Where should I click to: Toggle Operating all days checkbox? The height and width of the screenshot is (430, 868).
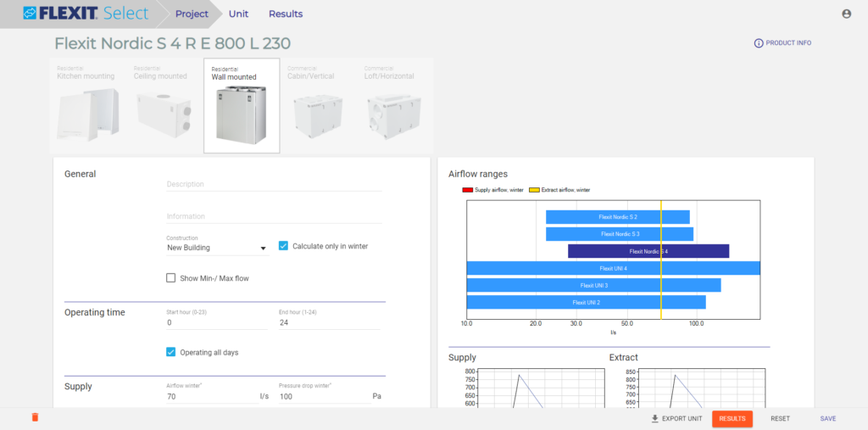click(x=171, y=352)
